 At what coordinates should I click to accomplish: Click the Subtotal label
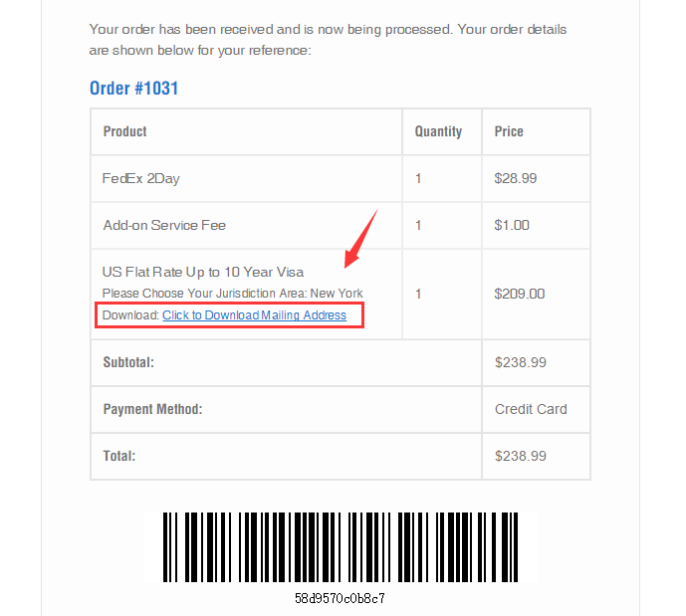tap(128, 362)
